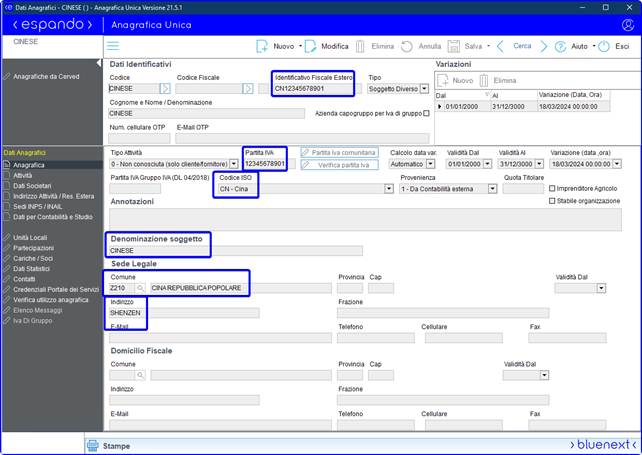Viewport: 642px width, 455px height.
Task: Open the Domicilio Fiscale Validità Dal dropdown
Action: coord(544,375)
